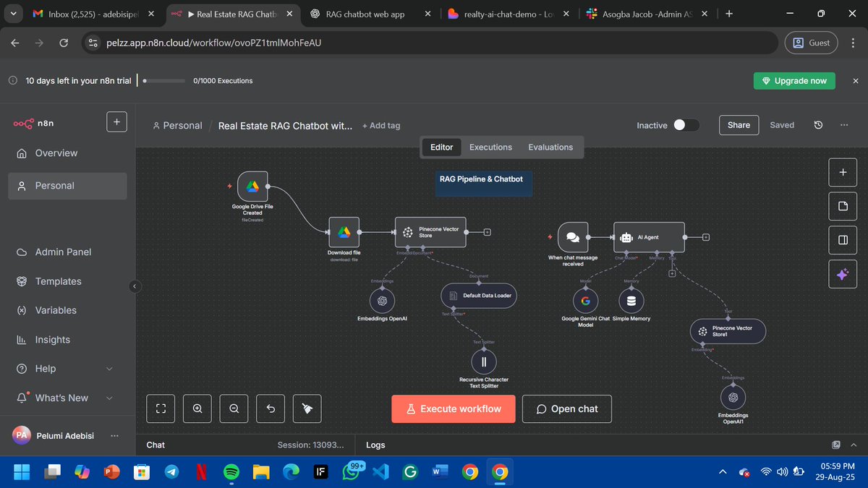The width and height of the screenshot is (868, 488).
Task: Click the Add tag link
Action: (x=381, y=125)
